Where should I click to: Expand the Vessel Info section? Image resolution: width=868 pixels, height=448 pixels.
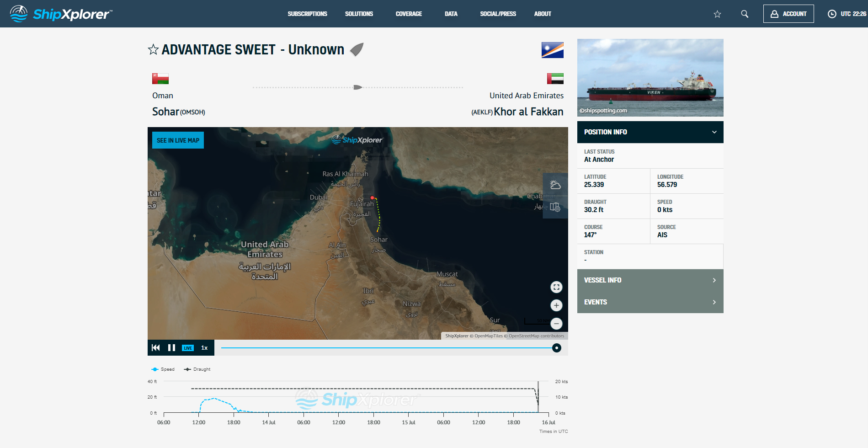pyautogui.click(x=650, y=280)
